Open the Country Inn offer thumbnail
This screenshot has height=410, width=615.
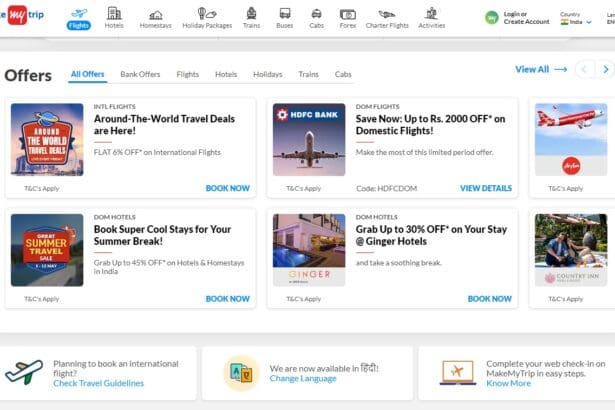571,250
